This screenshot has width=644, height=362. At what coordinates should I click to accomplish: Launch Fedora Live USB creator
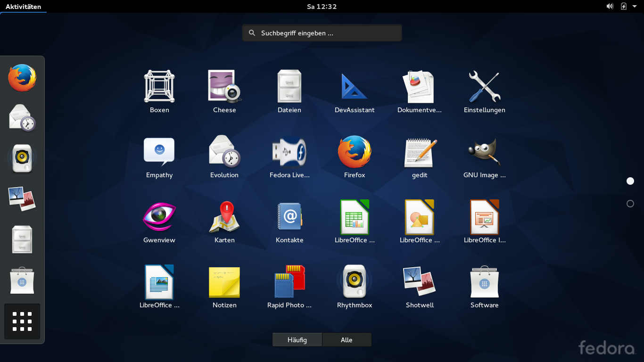pyautogui.click(x=289, y=152)
